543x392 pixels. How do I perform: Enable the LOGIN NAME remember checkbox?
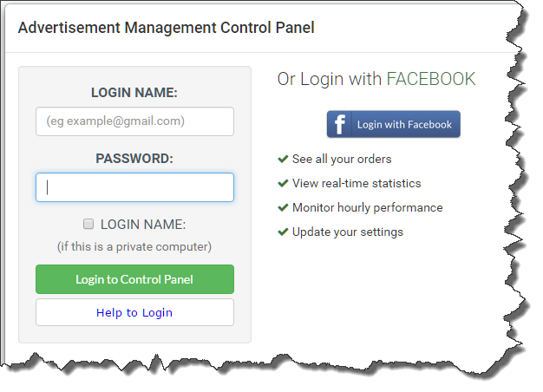[88, 224]
